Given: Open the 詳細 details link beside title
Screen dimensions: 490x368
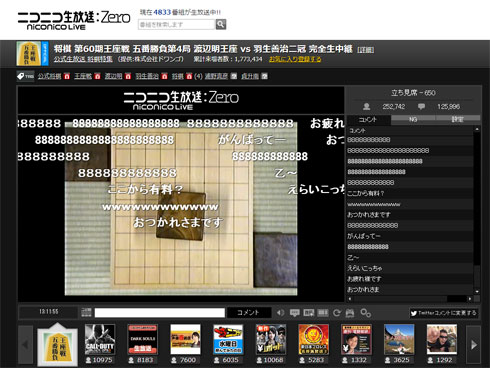Looking at the screenshot, I should (x=366, y=50).
